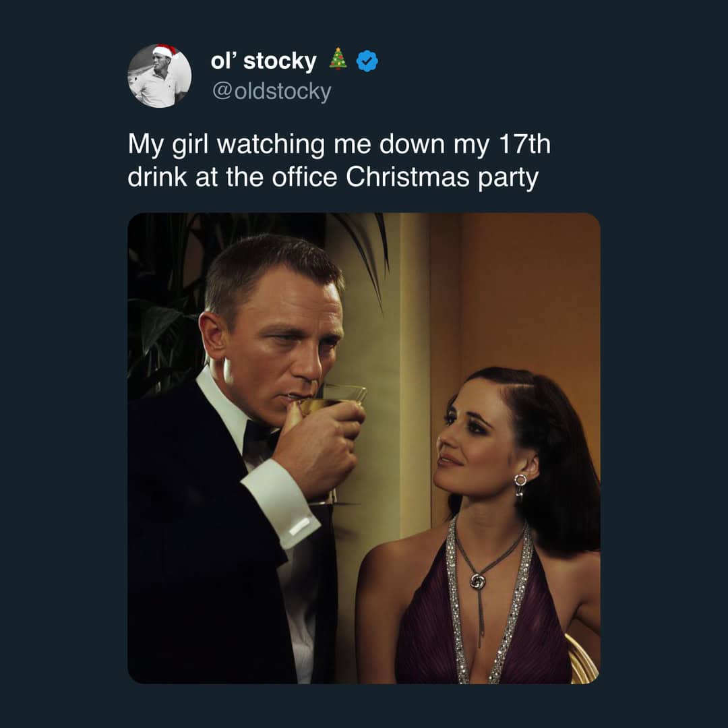This screenshot has height=728, width=728.
Task: Click the phrase "My girl" in the tweet
Action: 169,146
